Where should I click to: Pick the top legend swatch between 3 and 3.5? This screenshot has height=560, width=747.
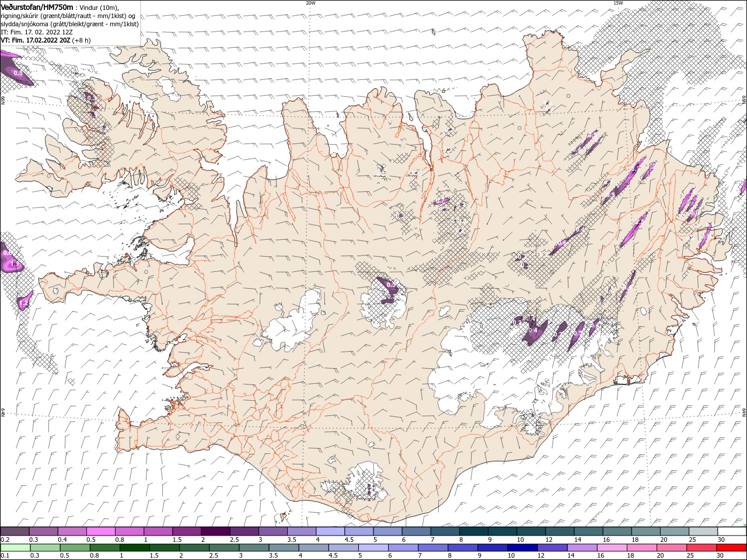273,531
